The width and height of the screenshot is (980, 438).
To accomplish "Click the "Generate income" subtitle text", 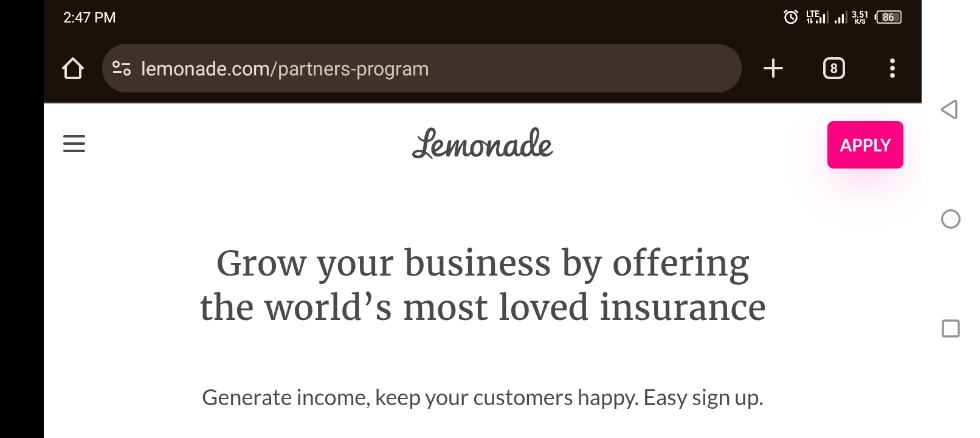I will [483, 397].
